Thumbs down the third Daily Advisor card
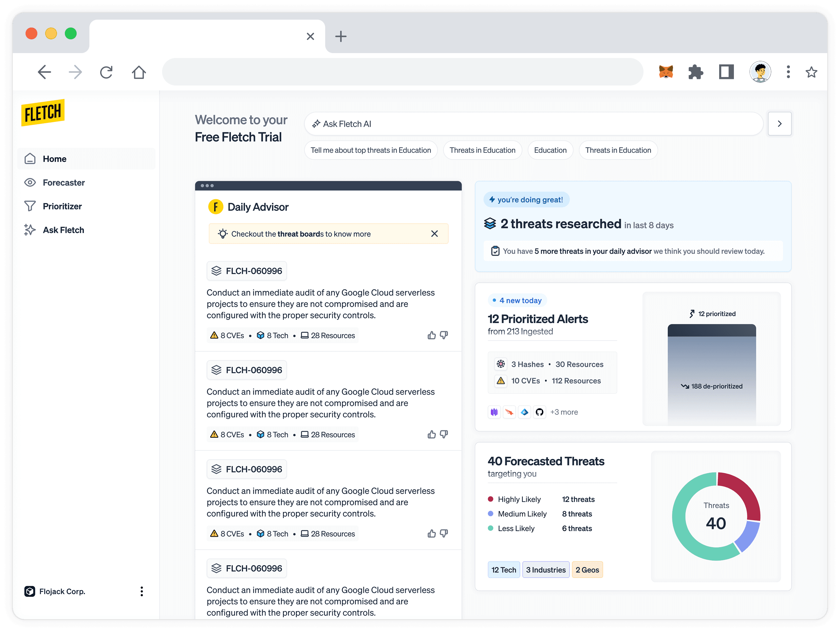The image size is (840, 632). [444, 534]
